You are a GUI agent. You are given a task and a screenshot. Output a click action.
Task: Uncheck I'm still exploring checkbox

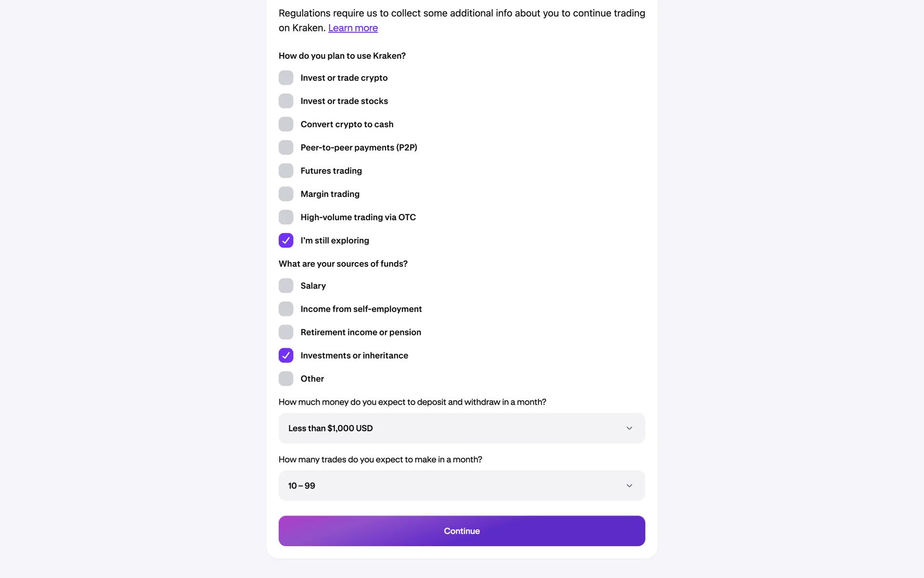pyautogui.click(x=286, y=240)
